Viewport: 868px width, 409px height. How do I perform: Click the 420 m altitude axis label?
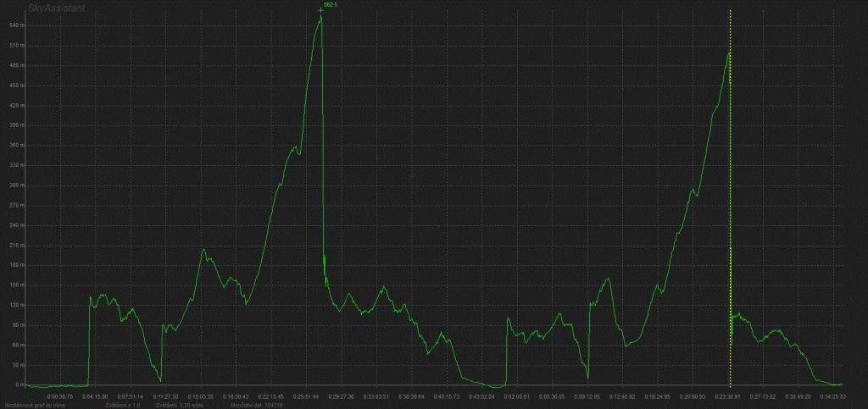click(x=13, y=105)
